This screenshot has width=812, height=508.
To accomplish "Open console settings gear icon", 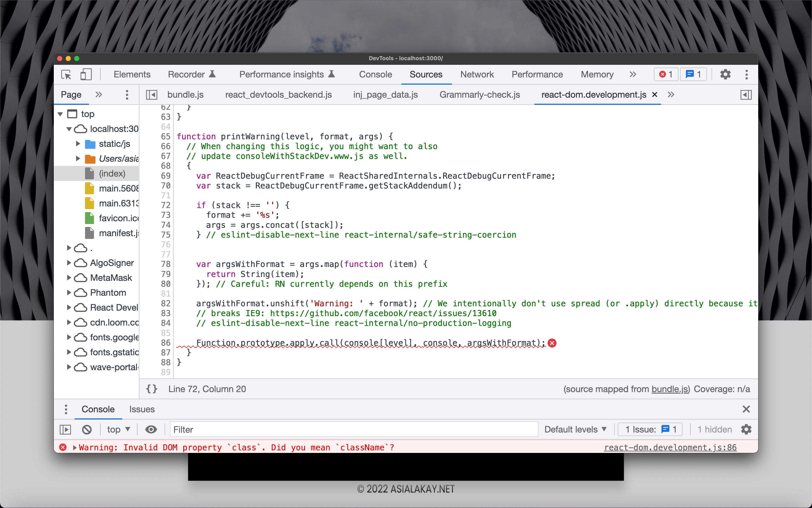I will point(746,429).
